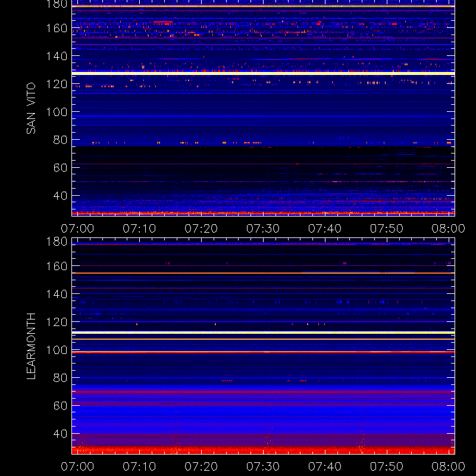
Task: Pick the 120 frequency label on Learmonth plot
Action: (57, 322)
